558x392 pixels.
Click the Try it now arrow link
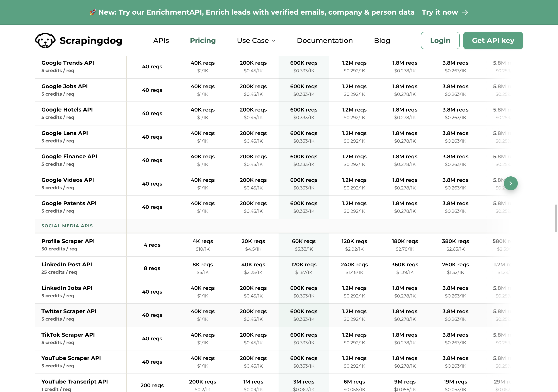coord(445,12)
